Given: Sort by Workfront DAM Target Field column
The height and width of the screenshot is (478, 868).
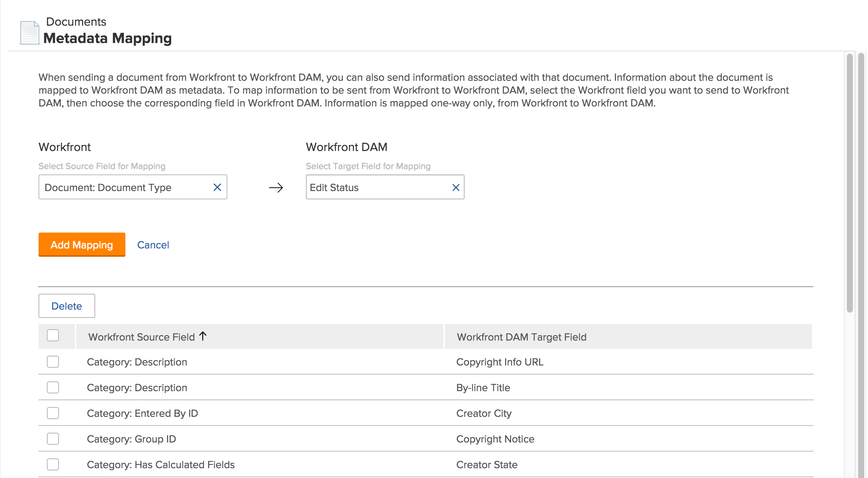Looking at the screenshot, I should click(521, 337).
